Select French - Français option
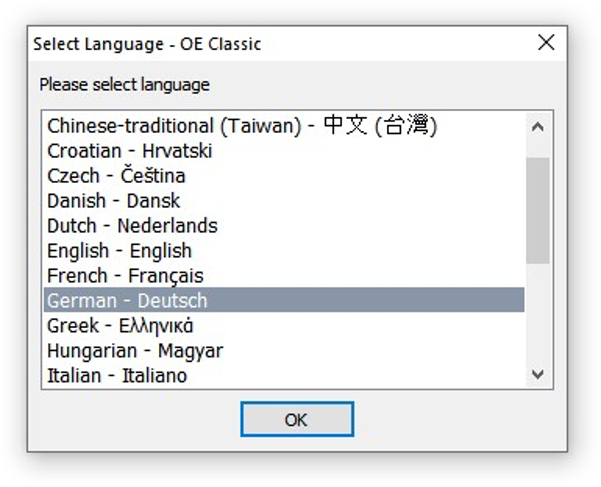This screenshot has height=487, width=601. (x=284, y=275)
